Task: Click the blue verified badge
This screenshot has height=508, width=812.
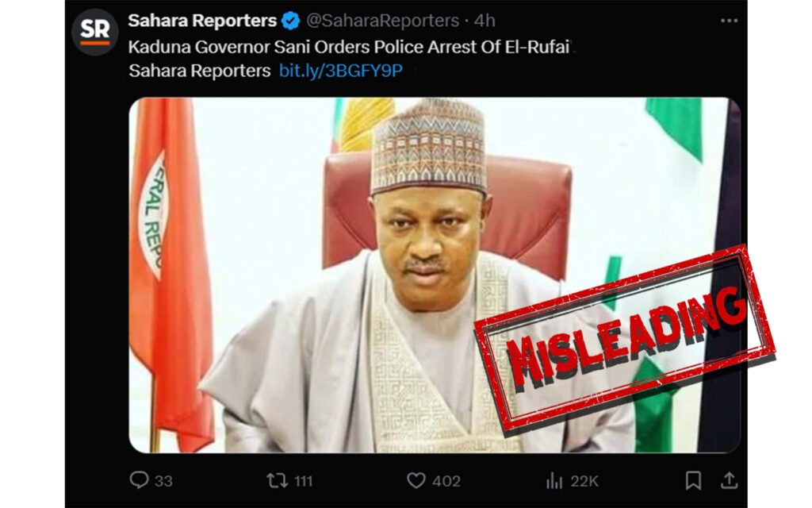Action: point(291,21)
